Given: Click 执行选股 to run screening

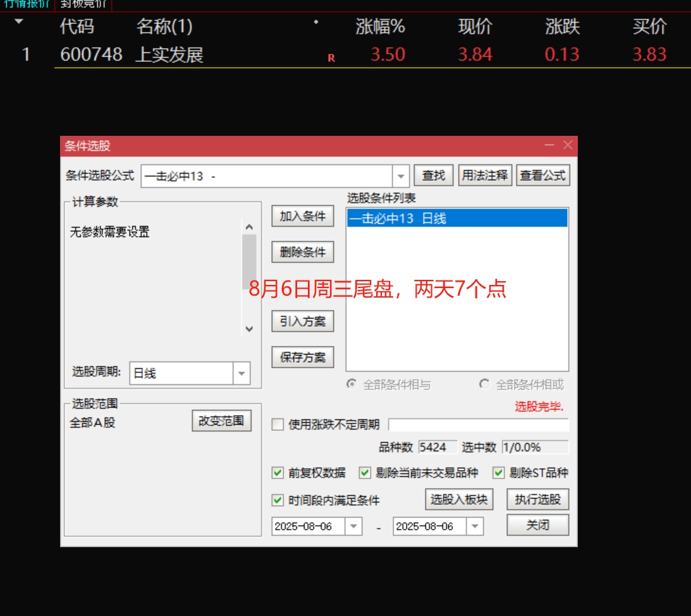Looking at the screenshot, I should 537,499.
